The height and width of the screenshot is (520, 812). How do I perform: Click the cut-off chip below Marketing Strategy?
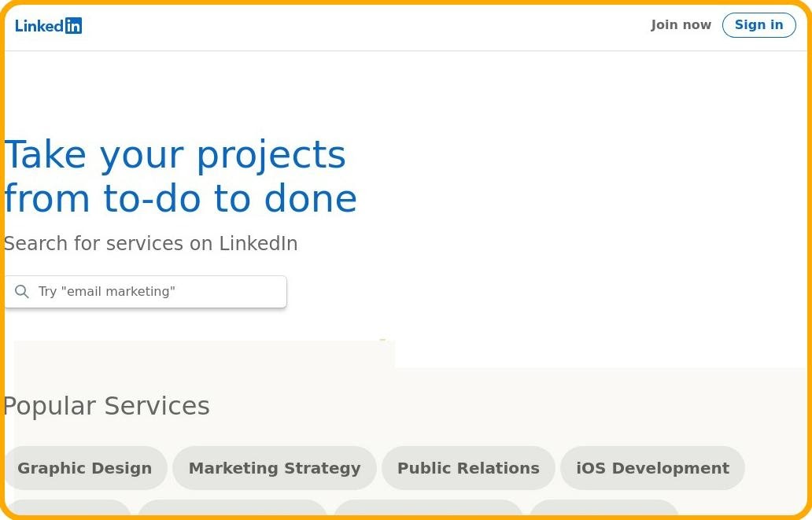point(232,507)
